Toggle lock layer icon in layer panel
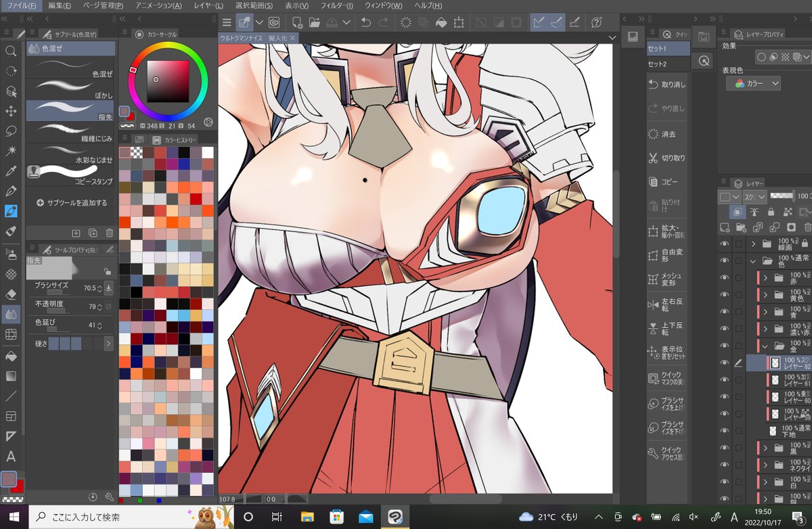Image resolution: width=812 pixels, height=529 pixels. coord(770,212)
